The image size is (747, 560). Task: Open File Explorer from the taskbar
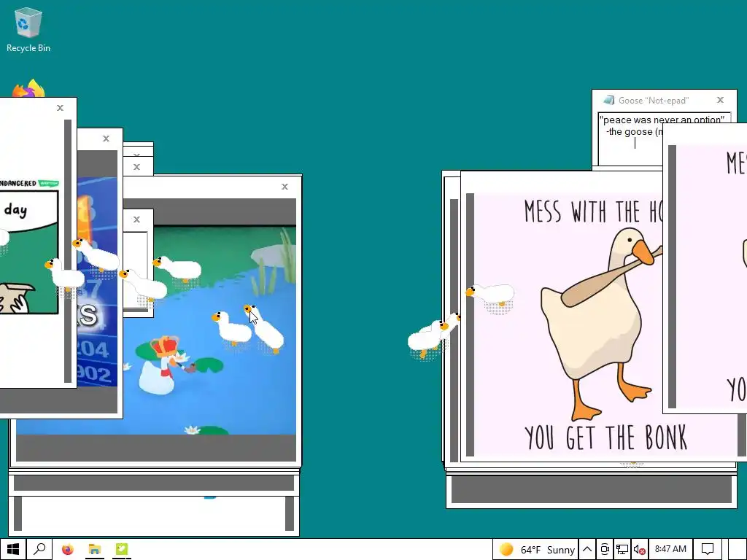point(95,550)
